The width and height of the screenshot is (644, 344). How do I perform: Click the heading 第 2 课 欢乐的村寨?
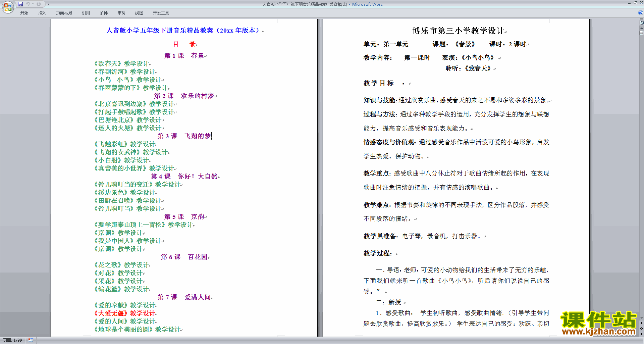[184, 96]
